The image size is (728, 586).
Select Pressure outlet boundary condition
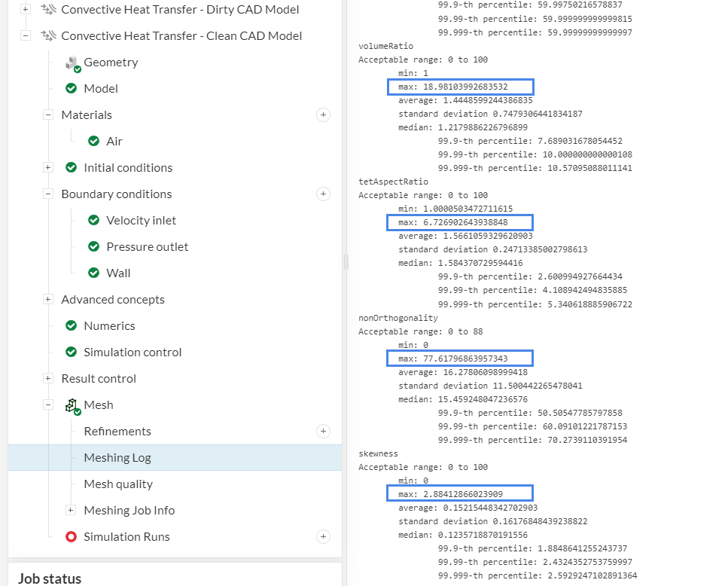[147, 246]
